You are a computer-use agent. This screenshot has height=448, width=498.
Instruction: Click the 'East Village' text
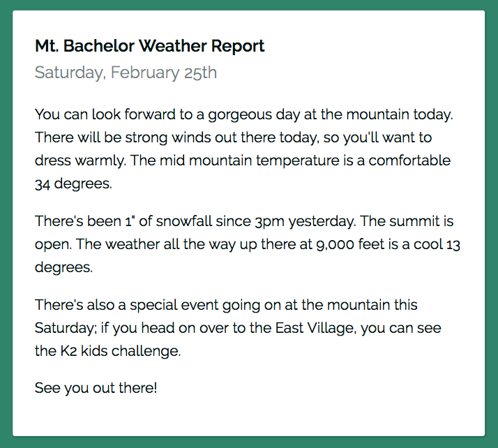tap(315, 328)
